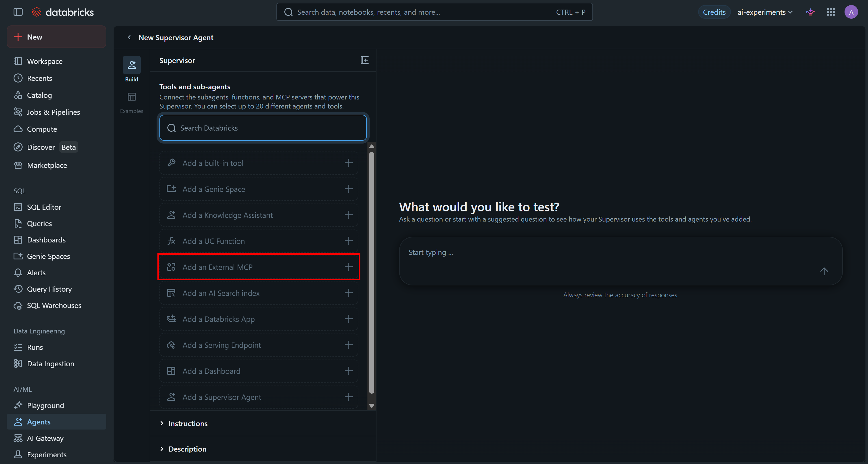Click the cloud icon for Serving Endpoint
Screen dimensions: 868x464
click(x=171, y=345)
